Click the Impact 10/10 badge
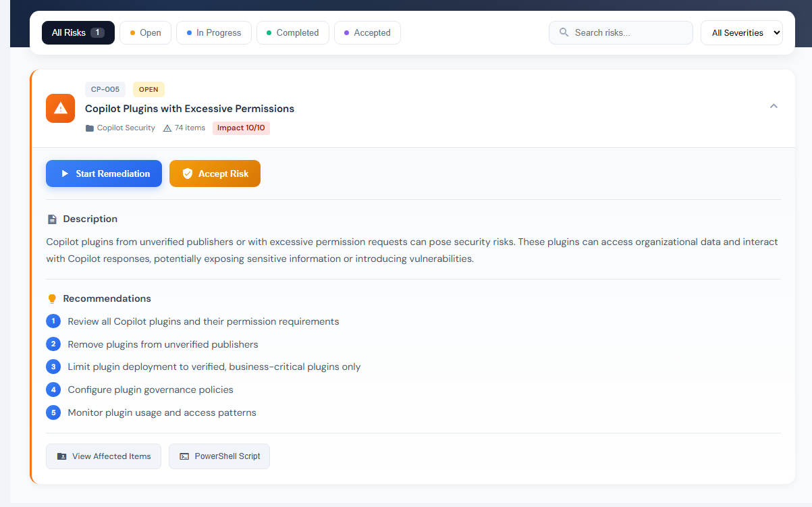 (241, 128)
